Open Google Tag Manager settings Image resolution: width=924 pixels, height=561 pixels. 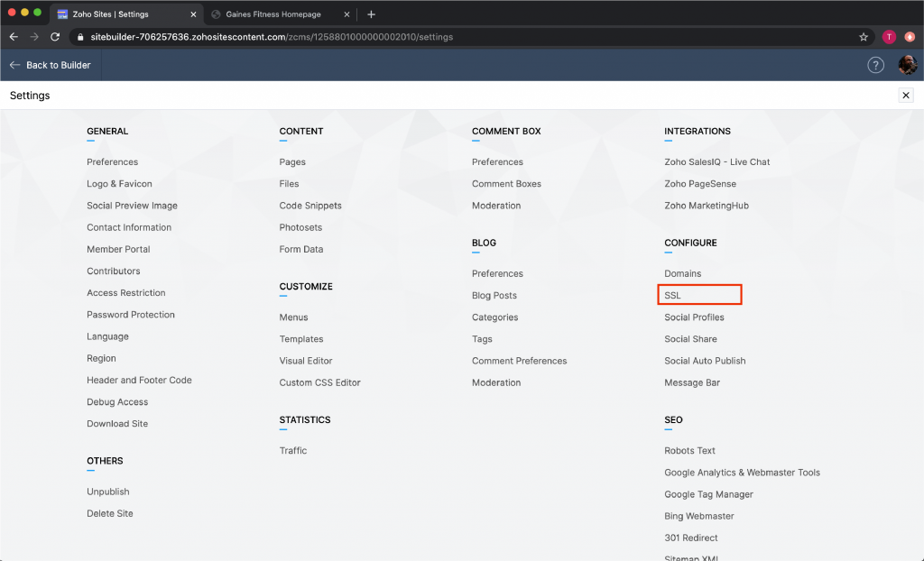[x=708, y=494]
